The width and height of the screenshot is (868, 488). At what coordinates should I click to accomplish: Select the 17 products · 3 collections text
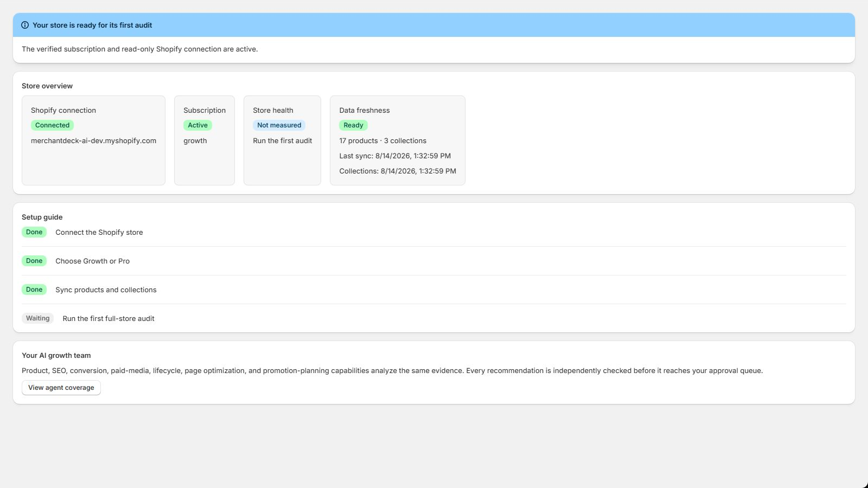tap(383, 140)
